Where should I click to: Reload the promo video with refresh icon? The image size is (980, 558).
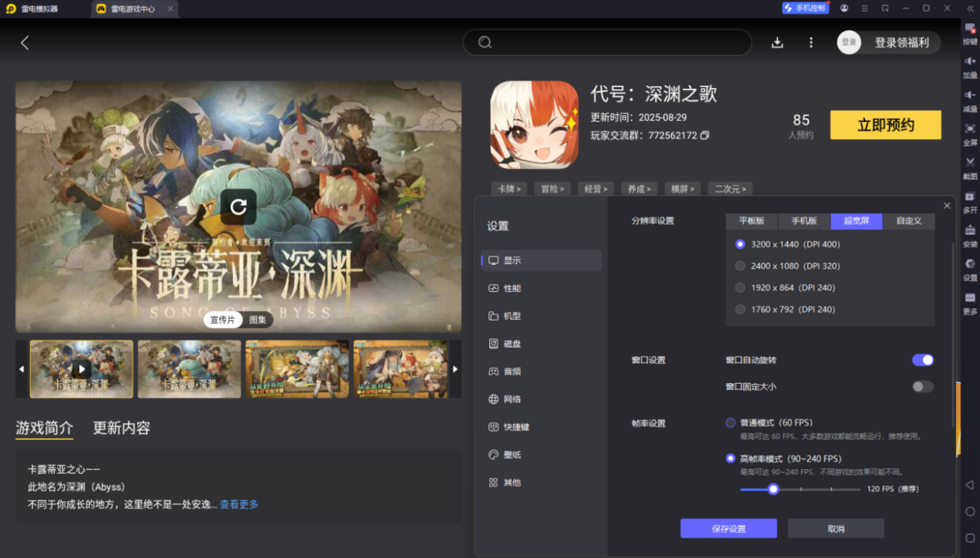[238, 206]
